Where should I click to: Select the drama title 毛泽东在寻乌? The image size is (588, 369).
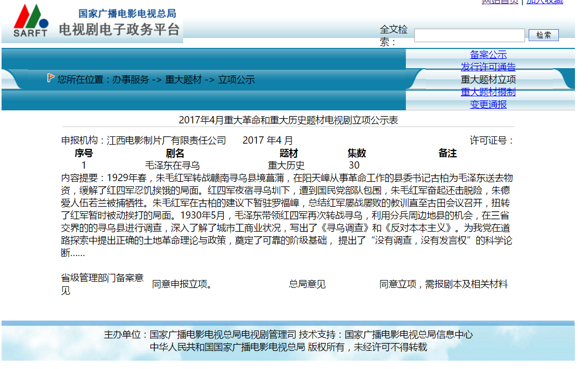tap(172, 166)
